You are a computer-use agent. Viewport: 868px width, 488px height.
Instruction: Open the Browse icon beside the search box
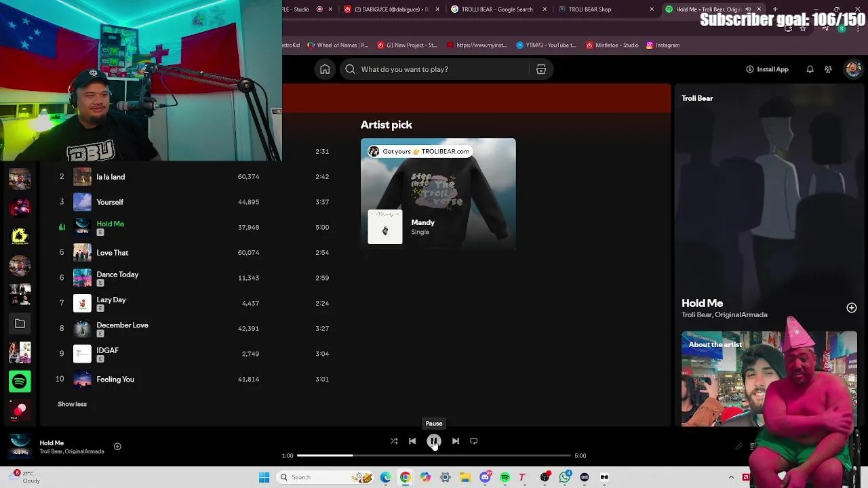click(x=541, y=69)
